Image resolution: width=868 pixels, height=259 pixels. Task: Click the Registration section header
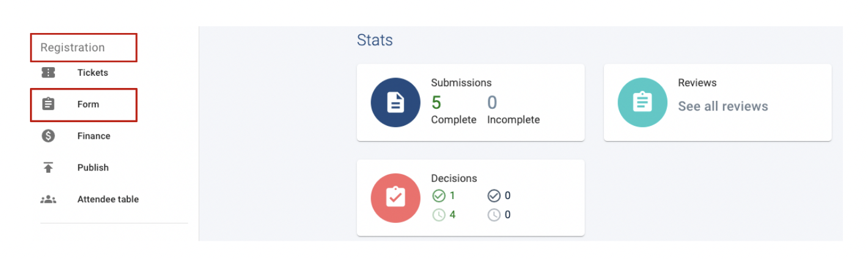73,48
